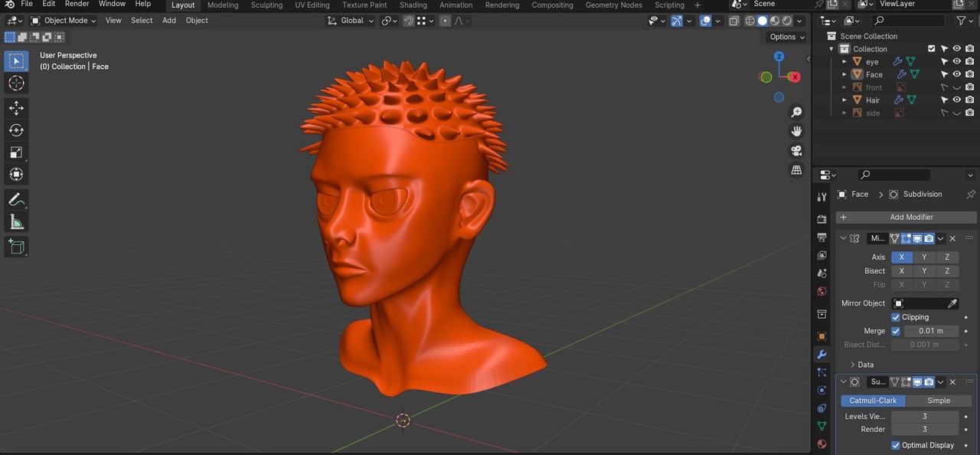Screen dimensions: 980x455
Task: Disable the Clipping checkbox on the Mirror modifier
Action: (896, 316)
